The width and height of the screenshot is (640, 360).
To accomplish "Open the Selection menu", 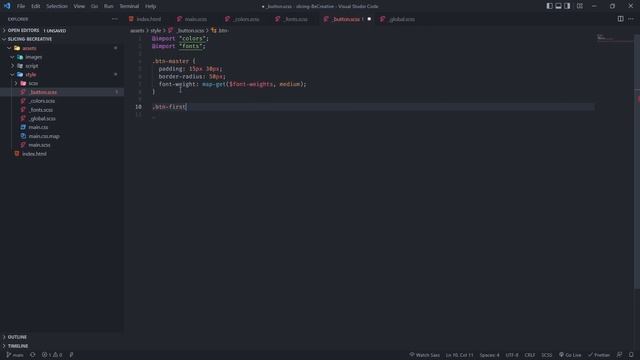I will pos(57,6).
